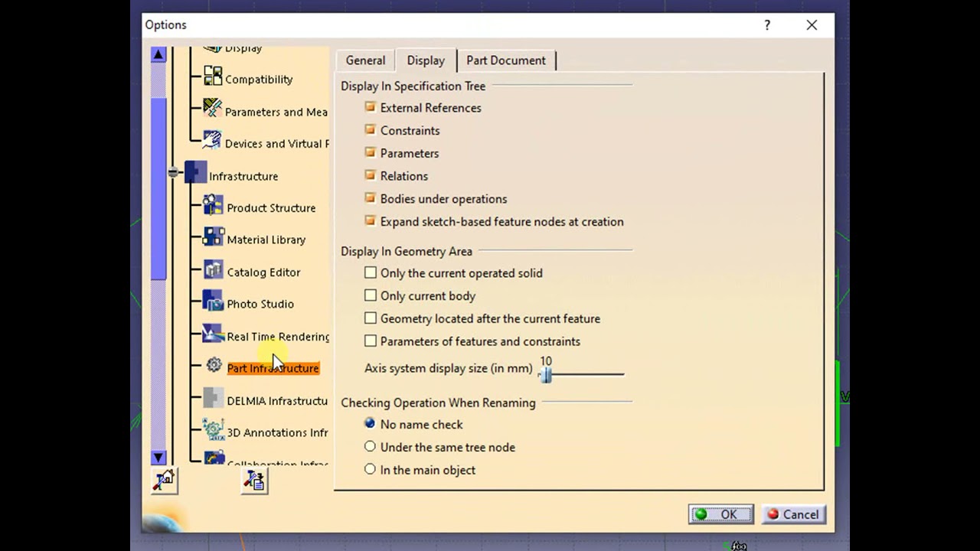Select Catalog Editor tree entry
980x551 pixels.
point(263,272)
